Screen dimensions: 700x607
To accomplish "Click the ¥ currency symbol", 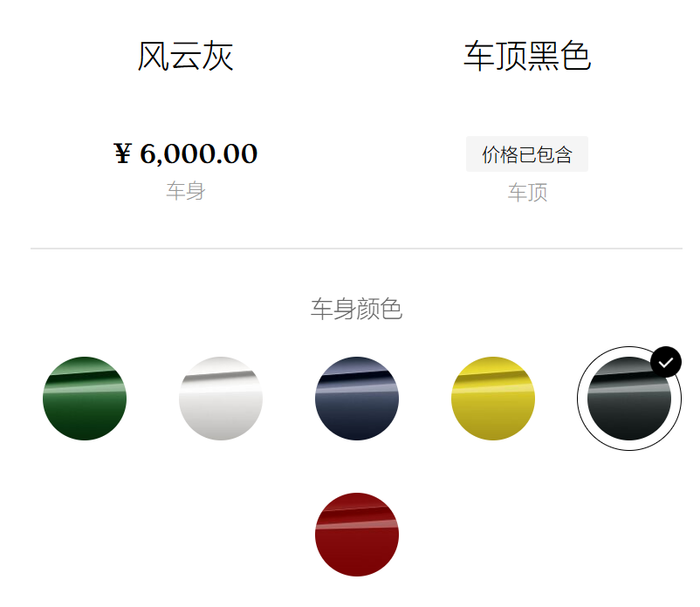I will (x=123, y=153).
